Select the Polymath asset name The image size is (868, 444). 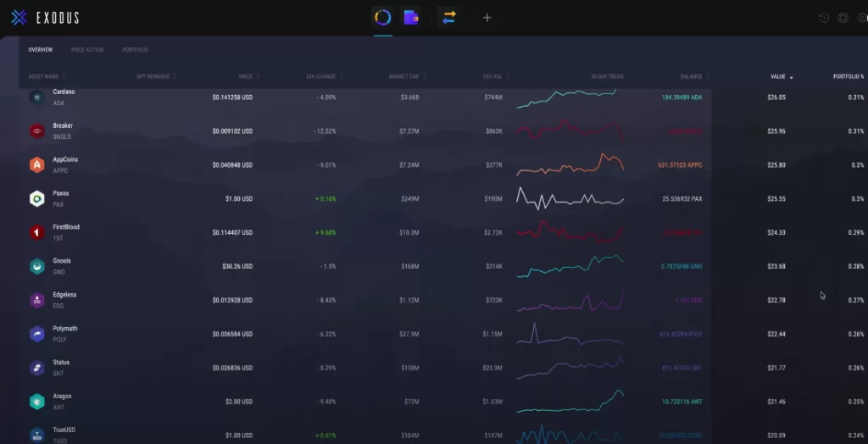[x=64, y=328]
